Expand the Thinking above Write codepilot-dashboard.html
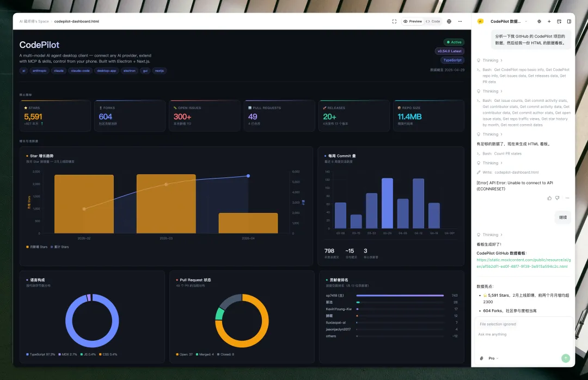Image resolution: width=588 pixels, height=380 pixels. click(490, 163)
